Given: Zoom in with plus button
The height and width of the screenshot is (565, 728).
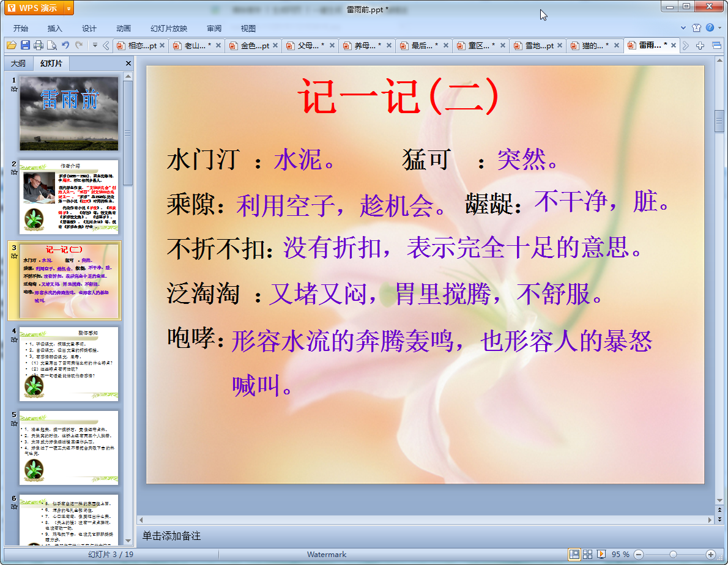Looking at the screenshot, I should (710, 555).
